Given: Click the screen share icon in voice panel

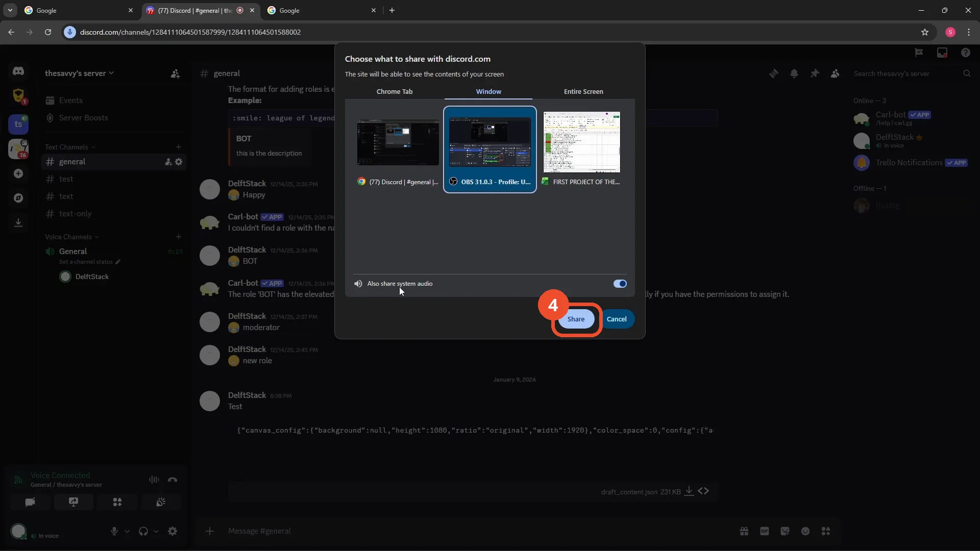Looking at the screenshot, I should click(73, 502).
